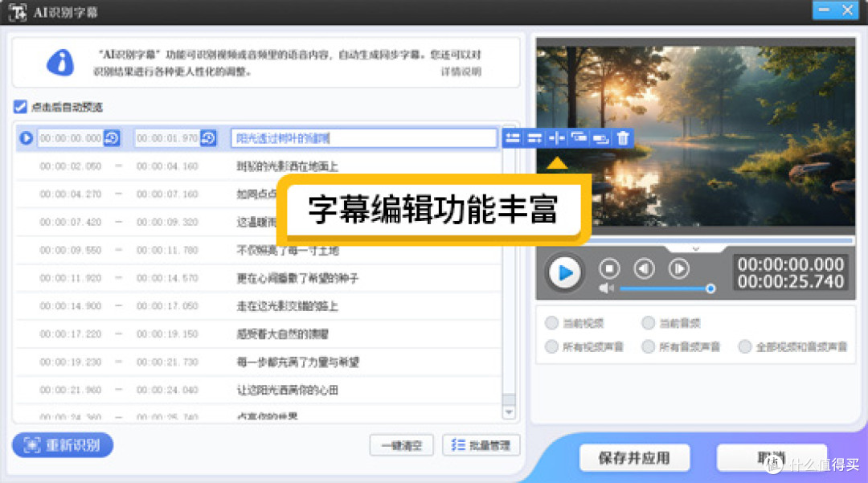Click the end time field 00:00:01.970
Image resolution: width=868 pixels, height=483 pixels.
point(167,138)
